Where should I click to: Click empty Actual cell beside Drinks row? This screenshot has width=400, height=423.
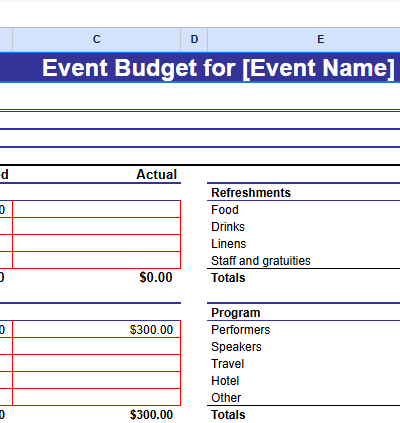[x=97, y=226]
